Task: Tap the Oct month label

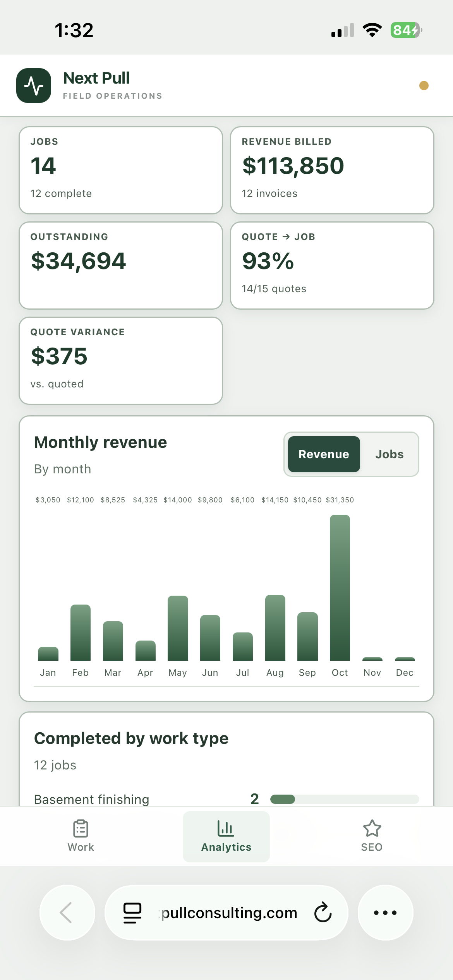Action: tap(340, 673)
